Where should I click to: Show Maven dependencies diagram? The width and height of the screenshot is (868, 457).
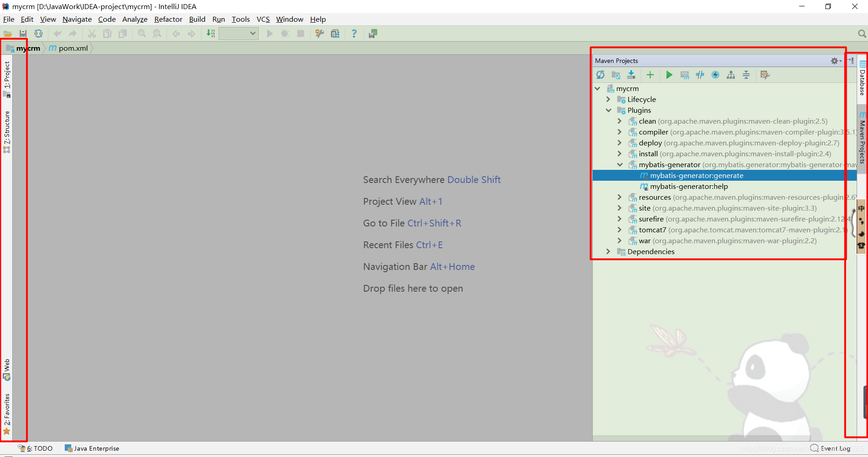click(x=731, y=75)
